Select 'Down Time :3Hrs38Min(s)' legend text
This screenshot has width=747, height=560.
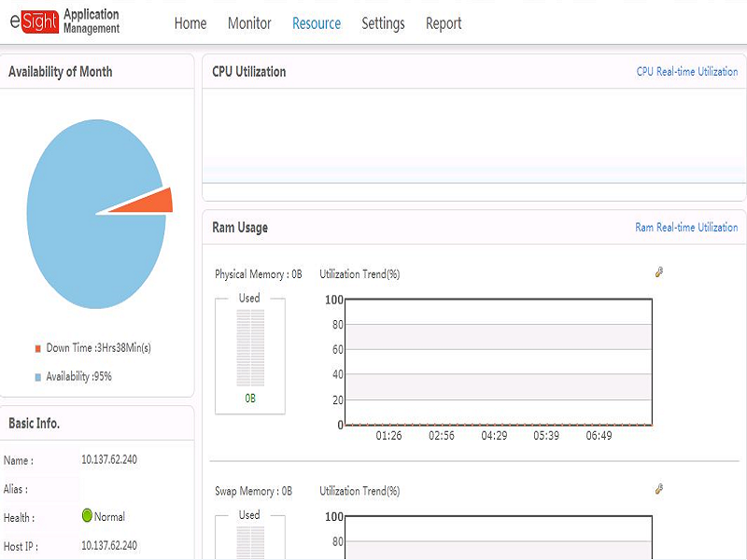99,348
